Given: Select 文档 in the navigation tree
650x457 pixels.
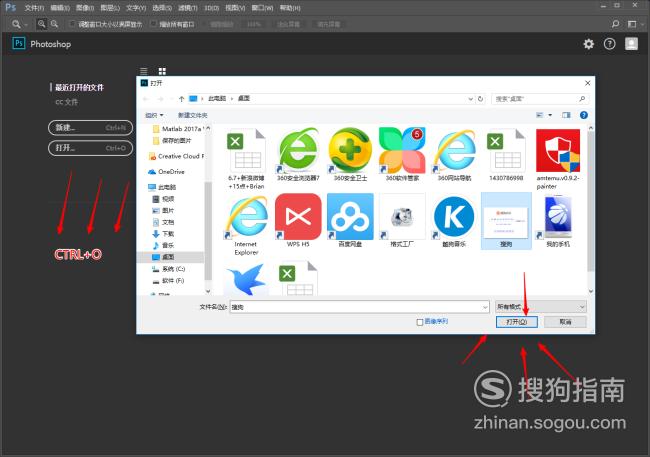Looking at the screenshot, I should tap(164, 222).
